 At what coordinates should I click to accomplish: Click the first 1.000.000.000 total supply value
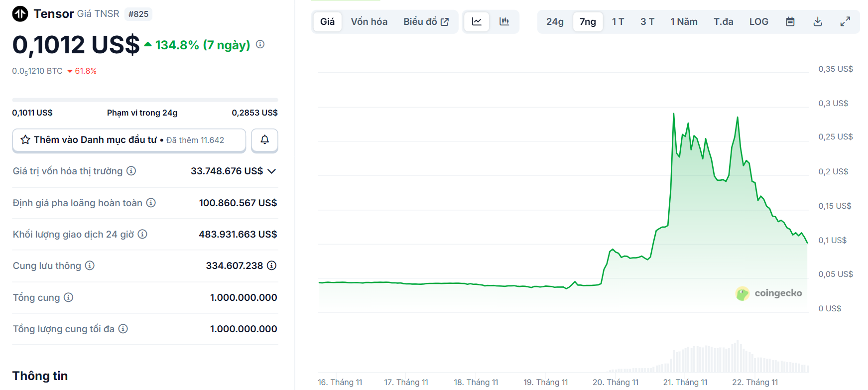[x=244, y=297]
